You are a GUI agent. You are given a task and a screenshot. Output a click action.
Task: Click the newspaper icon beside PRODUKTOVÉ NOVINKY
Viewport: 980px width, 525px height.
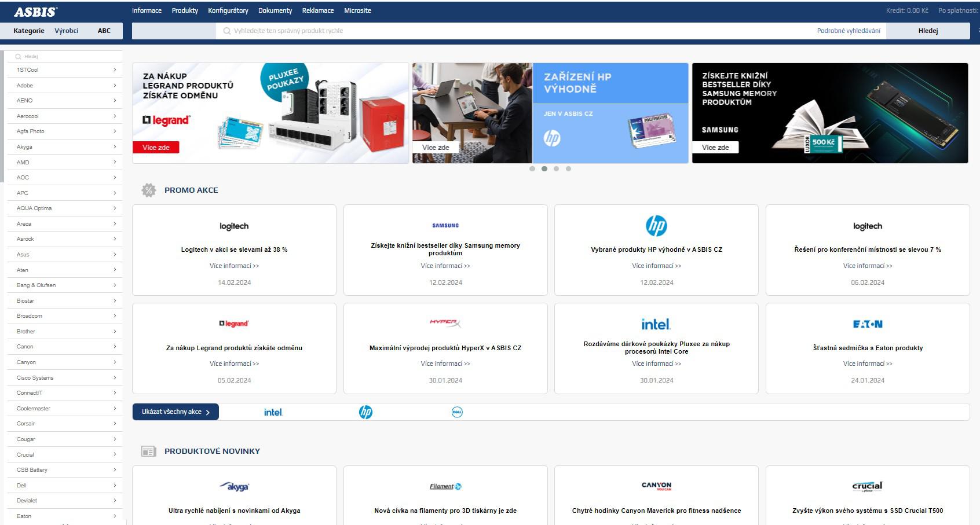tap(149, 451)
